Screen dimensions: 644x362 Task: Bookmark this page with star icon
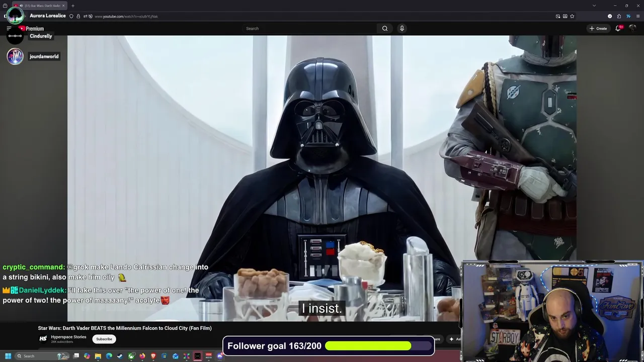(x=572, y=16)
